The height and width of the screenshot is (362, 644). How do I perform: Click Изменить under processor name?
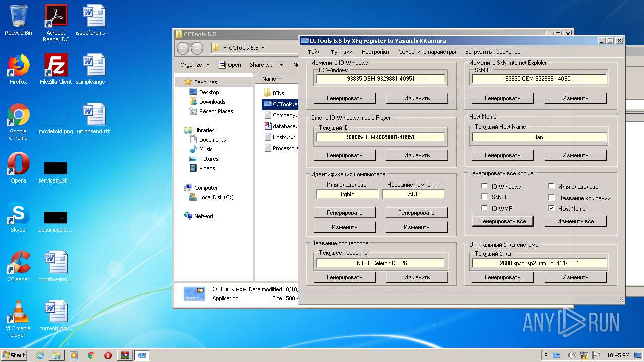coord(417,277)
